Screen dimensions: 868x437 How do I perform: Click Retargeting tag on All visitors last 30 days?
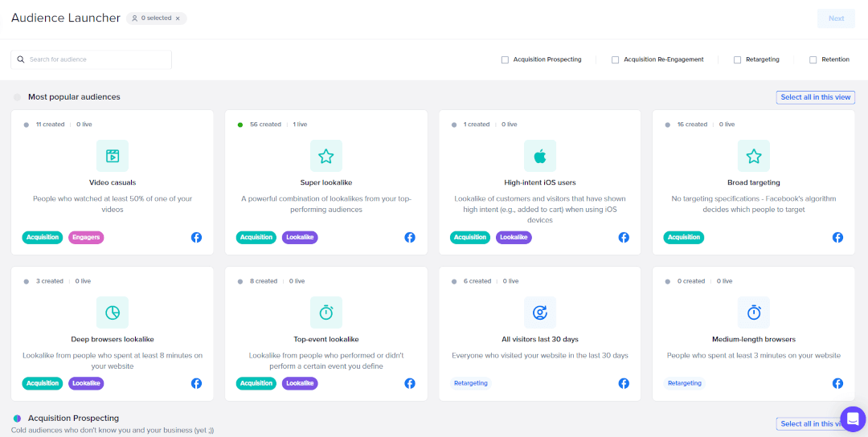click(470, 383)
